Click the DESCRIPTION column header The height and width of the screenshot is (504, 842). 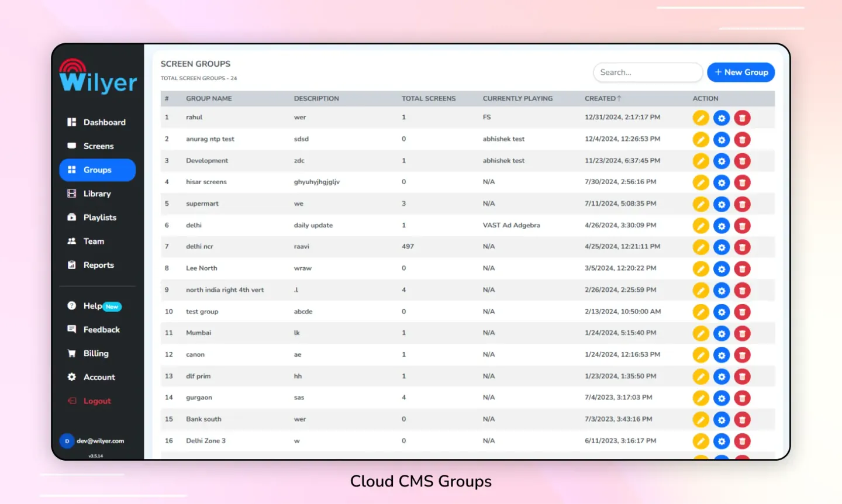click(x=316, y=99)
